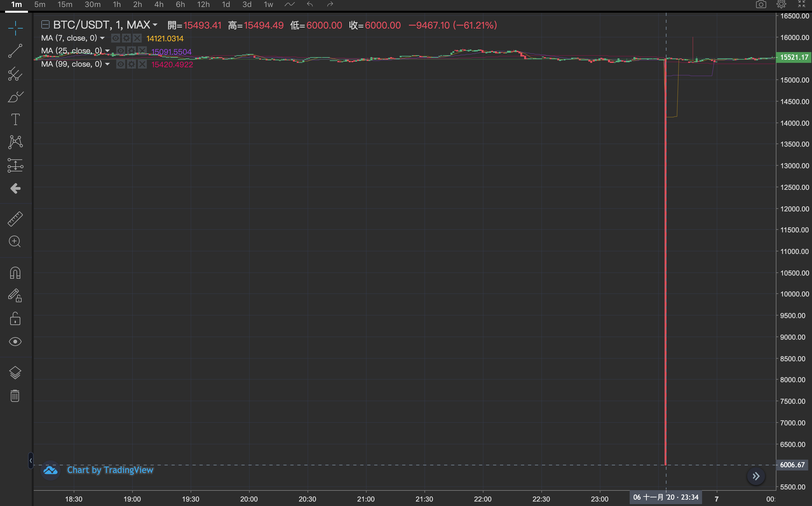Select the 6h interval
Screen dimensions: 812x506
point(180,5)
